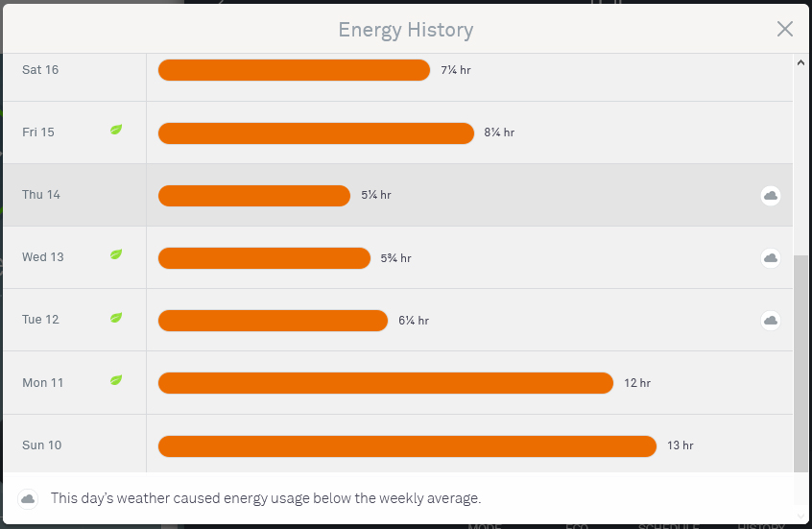
Task: Select the Fri 15 orange usage bar
Action: pyautogui.click(x=316, y=132)
